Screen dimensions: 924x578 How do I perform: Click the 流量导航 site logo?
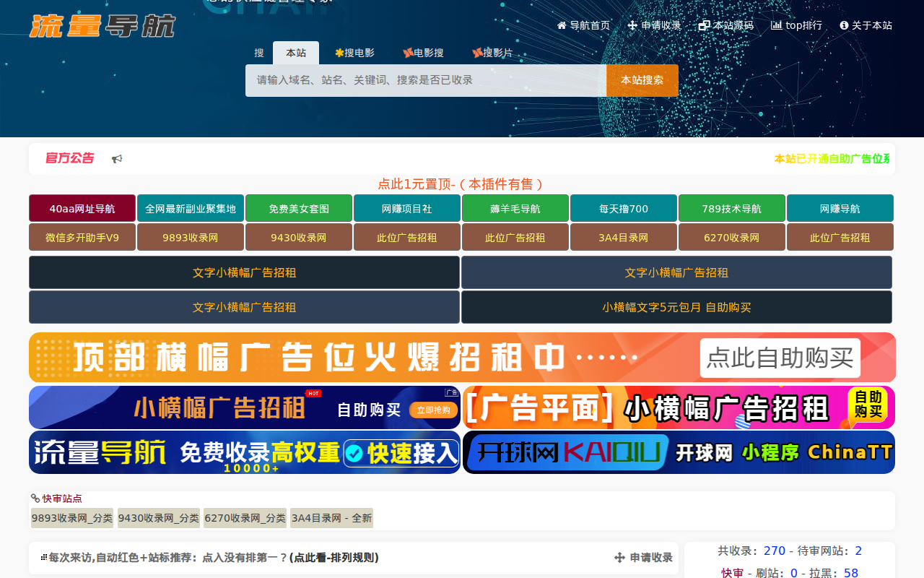pyautogui.click(x=101, y=25)
